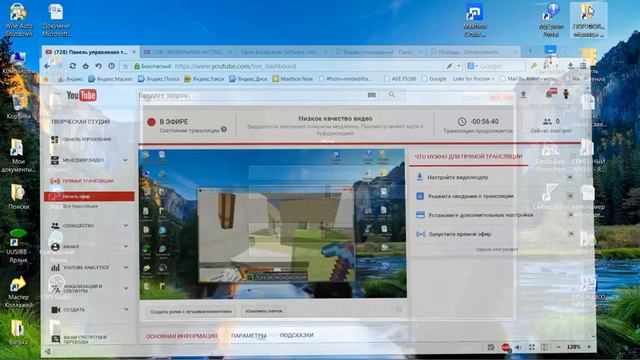The height and width of the screenshot is (360, 640).
Task: Expand the 'Укажите сведения о трансляции' checklist item
Action: click(x=570, y=196)
